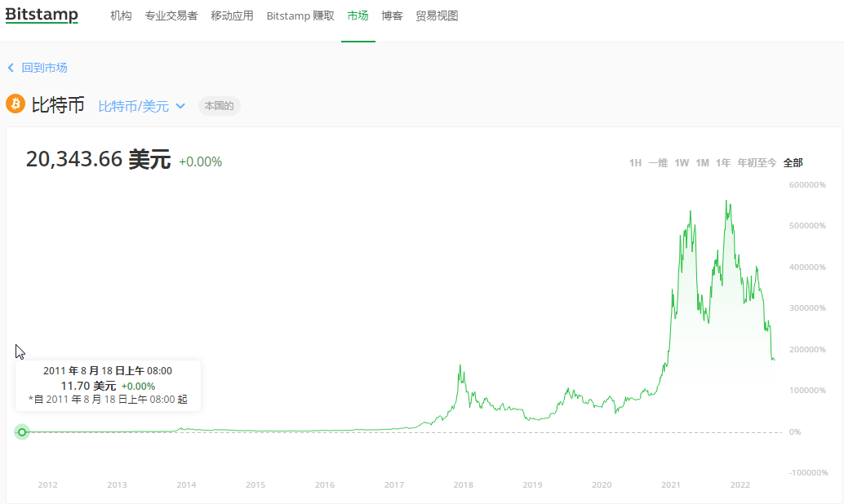The width and height of the screenshot is (844, 504).
Task: Click the orange Bitcoin coin icon
Action: pyautogui.click(x=16, y=104)
